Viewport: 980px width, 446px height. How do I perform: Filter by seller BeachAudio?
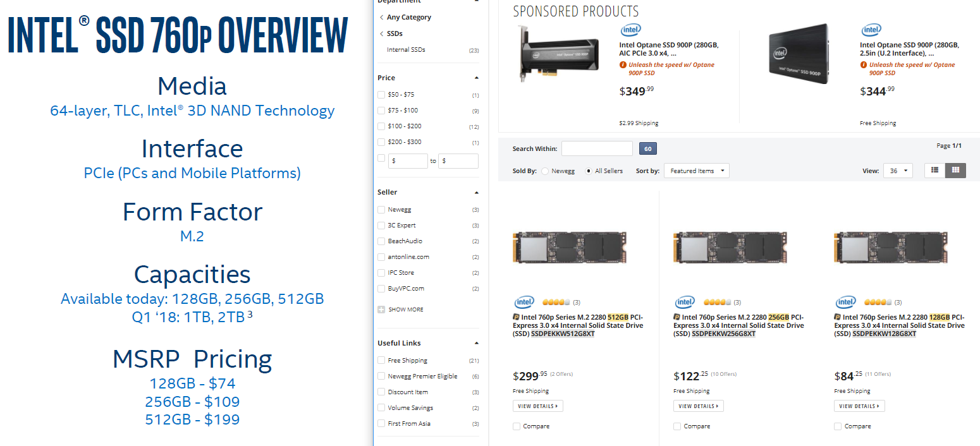381,241
